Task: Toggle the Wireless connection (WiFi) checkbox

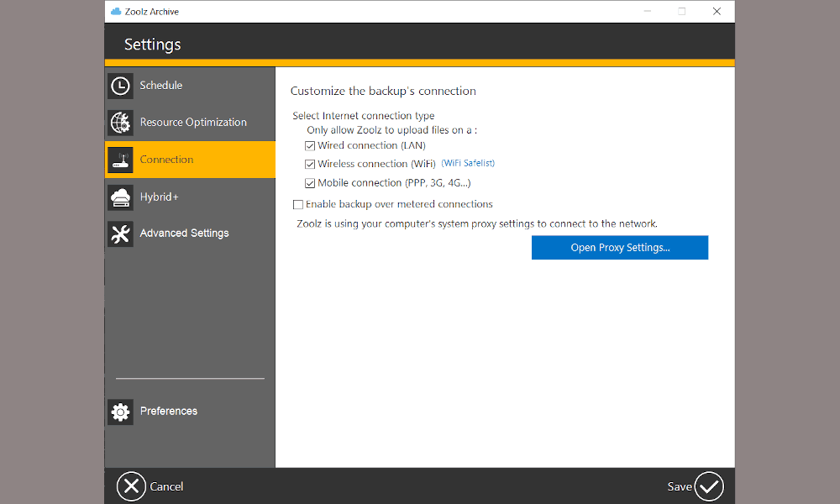Action: [310, 164]
